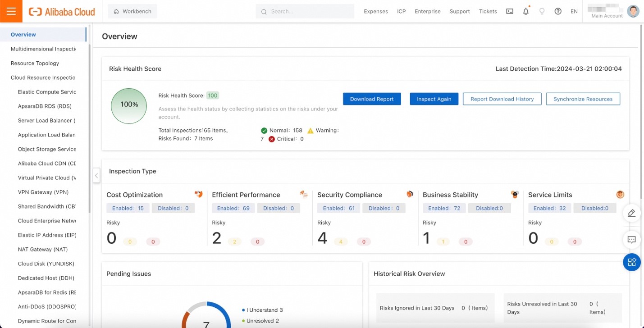Select Server Load Balancer in sidebar
644x328 pixels.
pyautogui.click(x=47, y=121)
